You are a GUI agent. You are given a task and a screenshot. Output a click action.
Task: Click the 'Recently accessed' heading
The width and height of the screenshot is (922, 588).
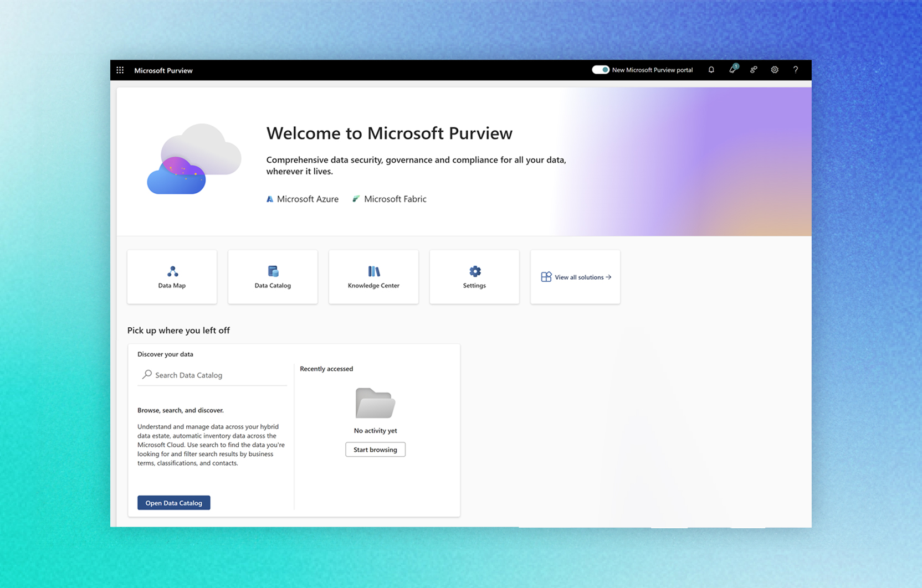[x=326, y=369]
